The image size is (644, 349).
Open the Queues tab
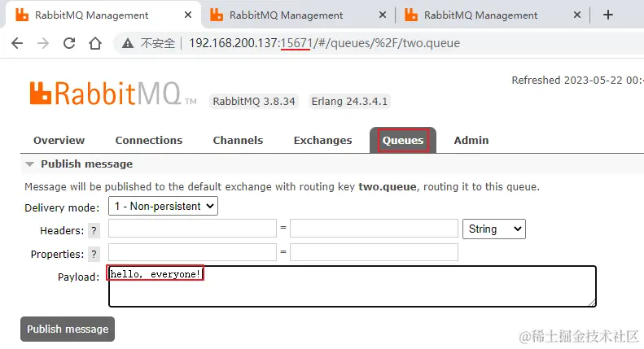click(403, 141)
